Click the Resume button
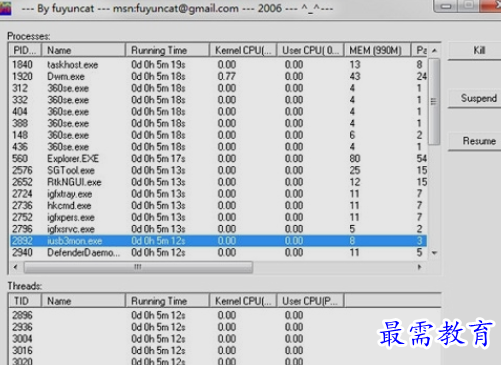 (475, 141)
